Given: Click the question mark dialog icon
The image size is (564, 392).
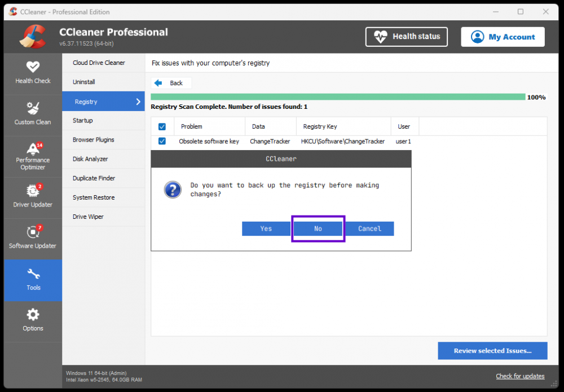Looking at the screenshot, I should (x=173, y=190).
